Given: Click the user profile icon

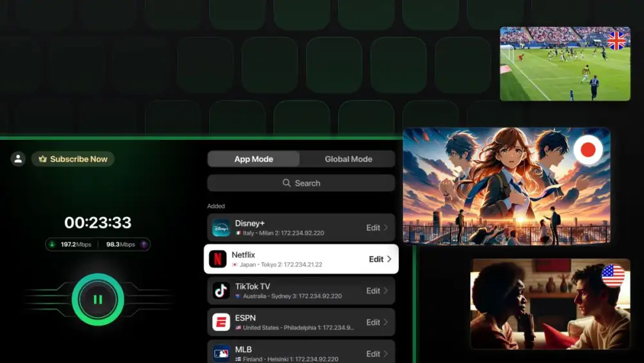Looking at the screenshot, I should click(19, 159).
